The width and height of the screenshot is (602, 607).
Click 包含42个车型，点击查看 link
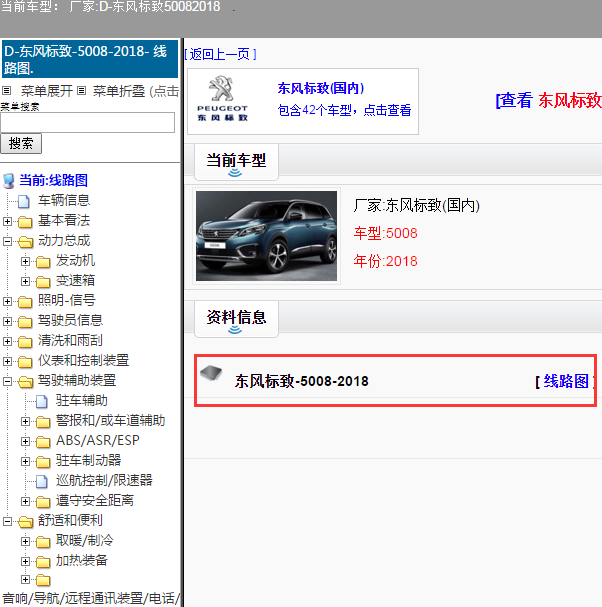tap(344, 110)
